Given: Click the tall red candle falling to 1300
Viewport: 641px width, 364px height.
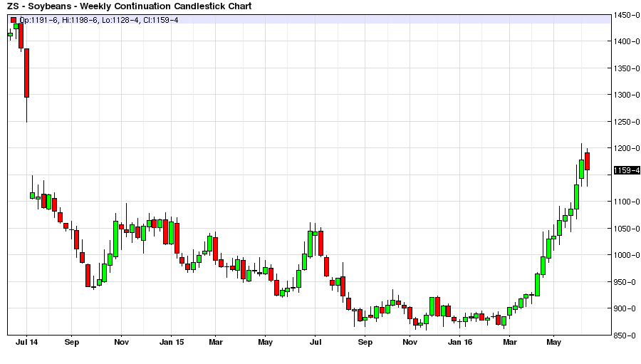Looking at the screenshot, I should click(26, 73).
